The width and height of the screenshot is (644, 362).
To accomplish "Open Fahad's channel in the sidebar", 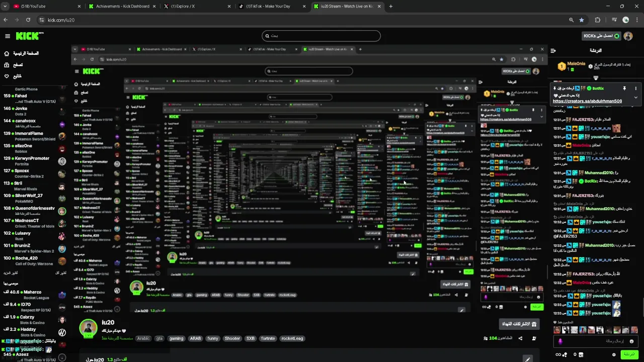I will (x=34, y=99).
